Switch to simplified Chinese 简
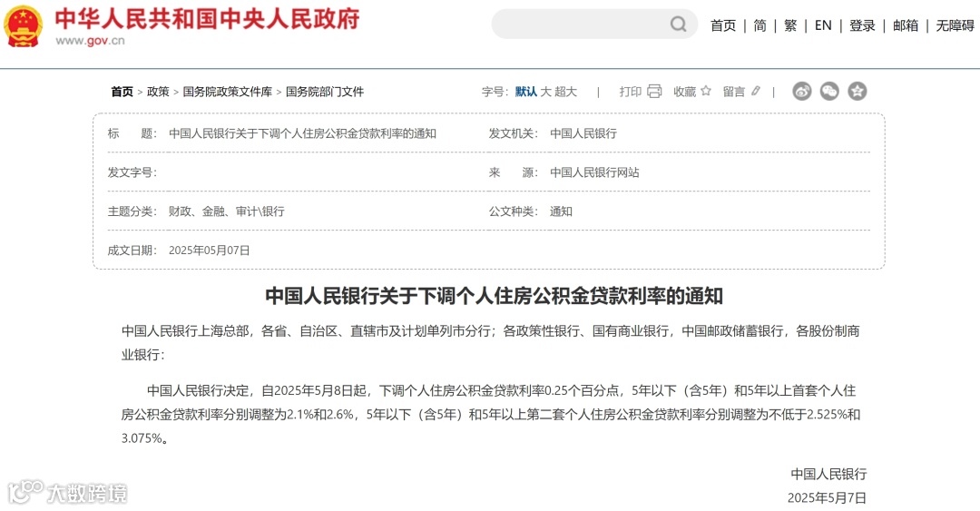 [760, 25]
